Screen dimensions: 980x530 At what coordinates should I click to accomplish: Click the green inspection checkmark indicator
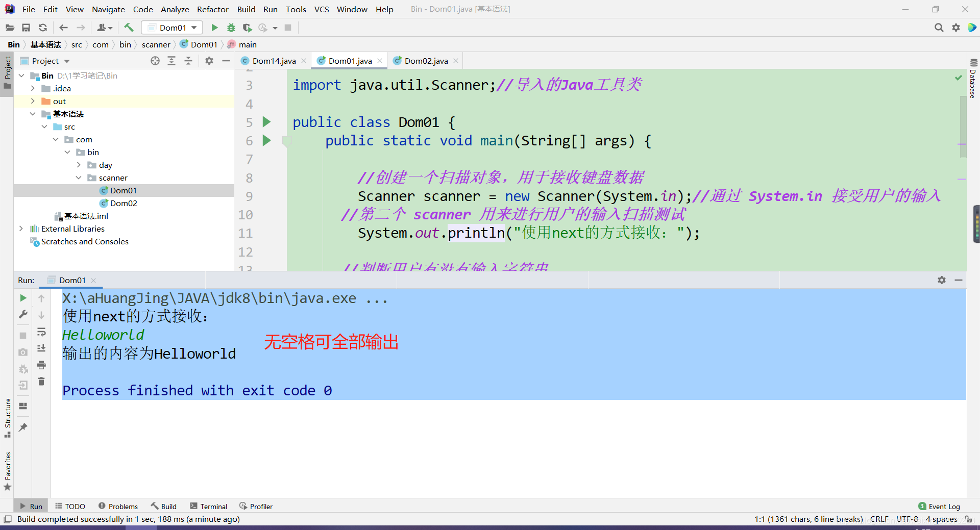(x=959, y=78)
